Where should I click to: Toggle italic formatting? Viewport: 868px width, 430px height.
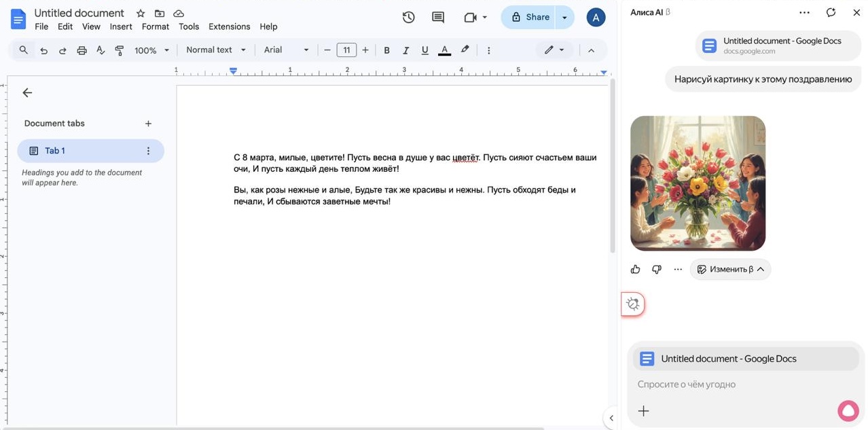coord(405,50)
